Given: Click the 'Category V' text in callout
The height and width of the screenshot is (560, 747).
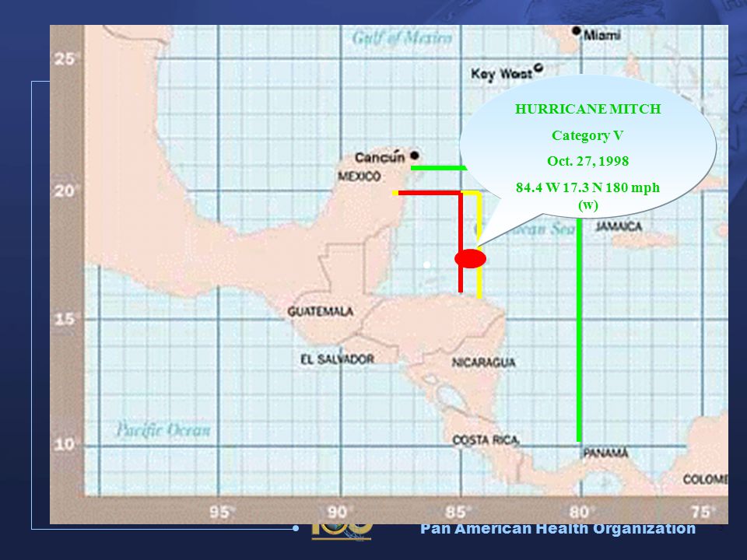Looking at the screenshot, I should (x=587, y=135).
